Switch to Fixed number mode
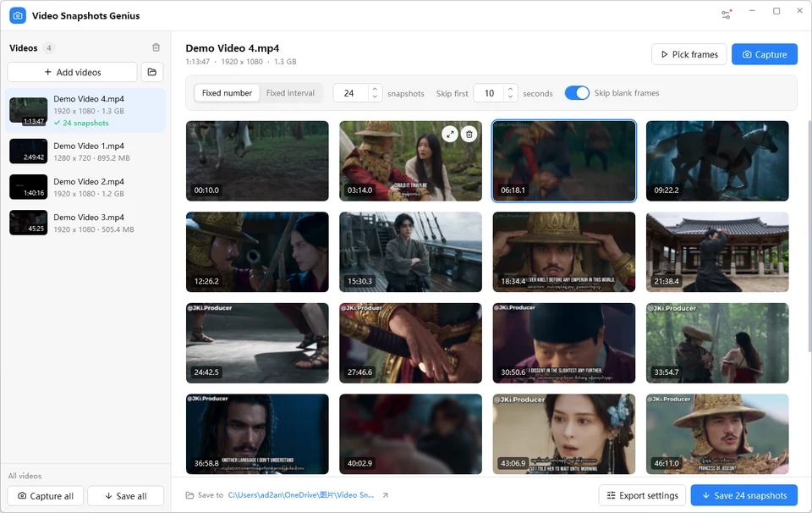The height and width of the screenshot is (513, 812). (x=227, y=93)
